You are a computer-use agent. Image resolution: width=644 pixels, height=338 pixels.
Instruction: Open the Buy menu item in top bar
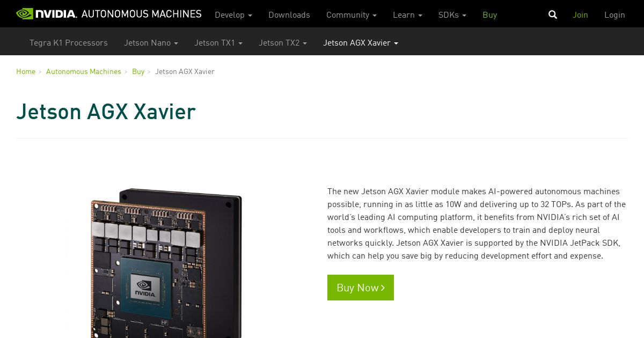[489, 14]
